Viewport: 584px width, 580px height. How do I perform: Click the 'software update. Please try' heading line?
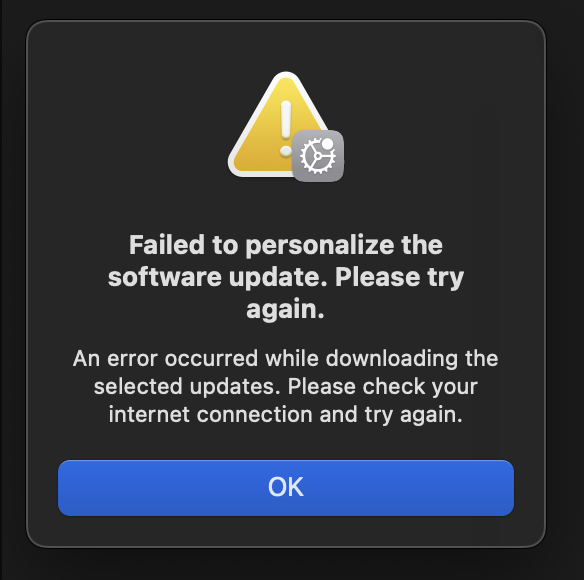point(286,278)
